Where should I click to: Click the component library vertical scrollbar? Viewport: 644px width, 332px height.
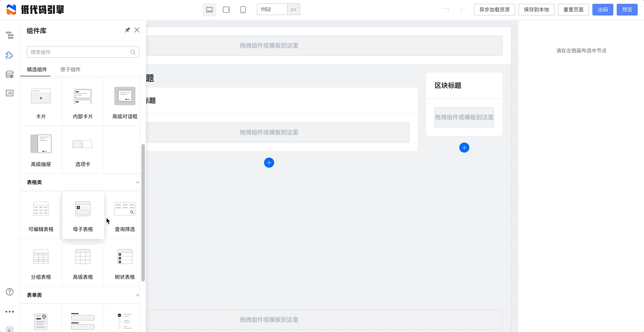(x=143, y=213)
